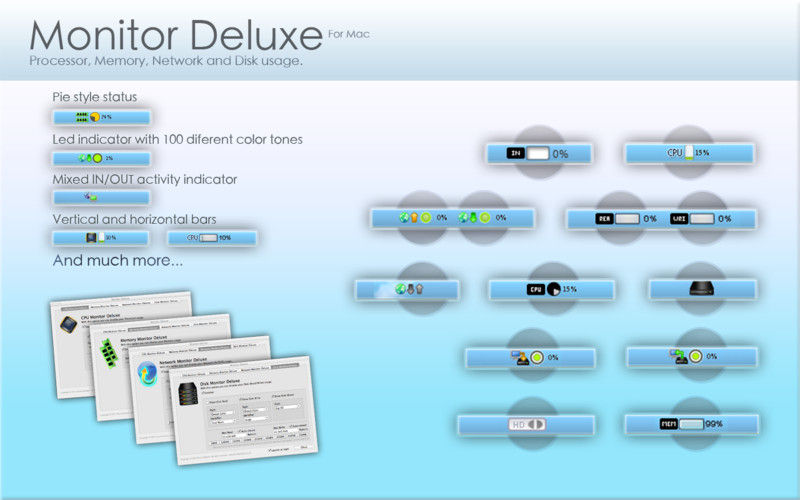Click the vertical CPU bar showing 15%
Viewport: 800px width, 500px height.
tap(689, 153)
